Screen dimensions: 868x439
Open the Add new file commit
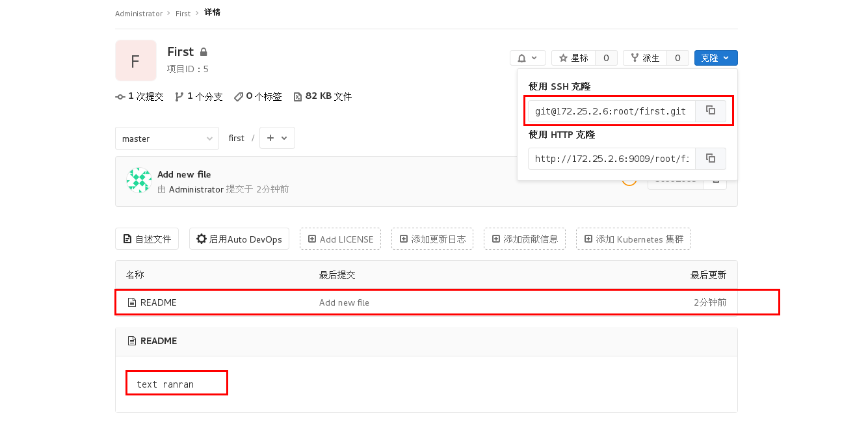[184, 174]
